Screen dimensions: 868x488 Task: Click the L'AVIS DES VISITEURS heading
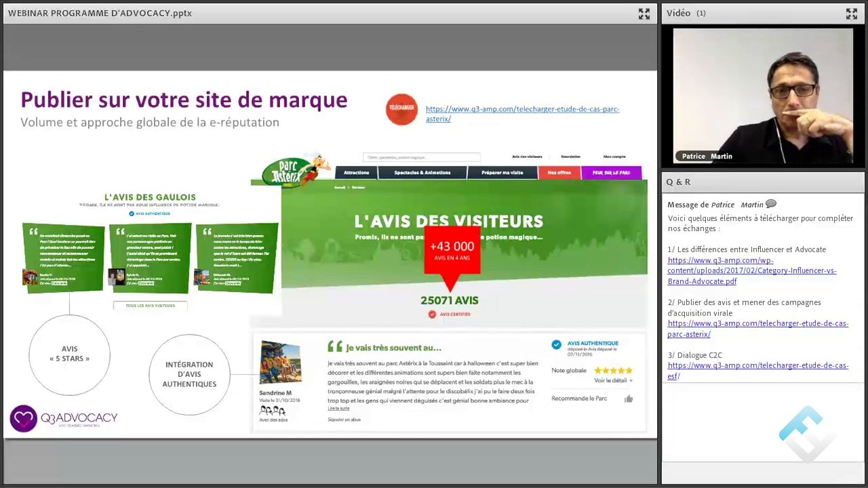coord(449,221)
